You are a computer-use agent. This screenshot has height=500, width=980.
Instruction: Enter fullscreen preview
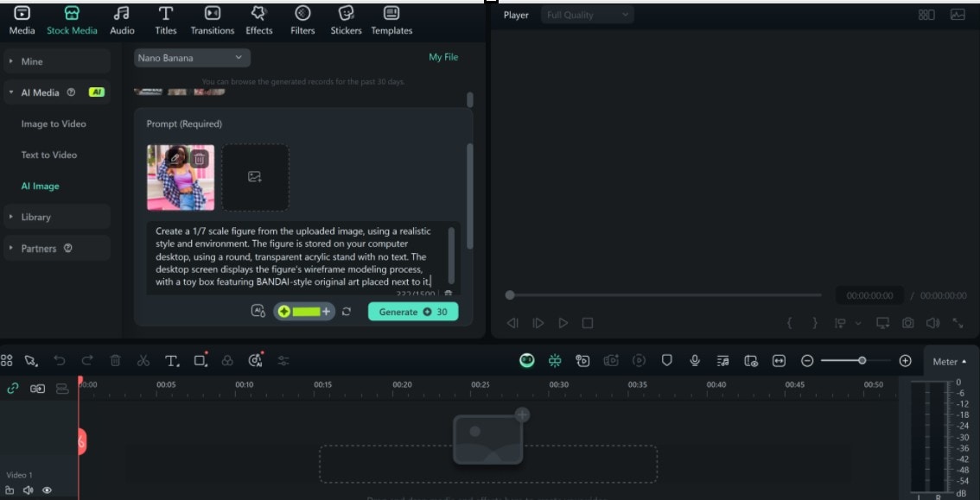pyautogui.click(x=958, y=323)
